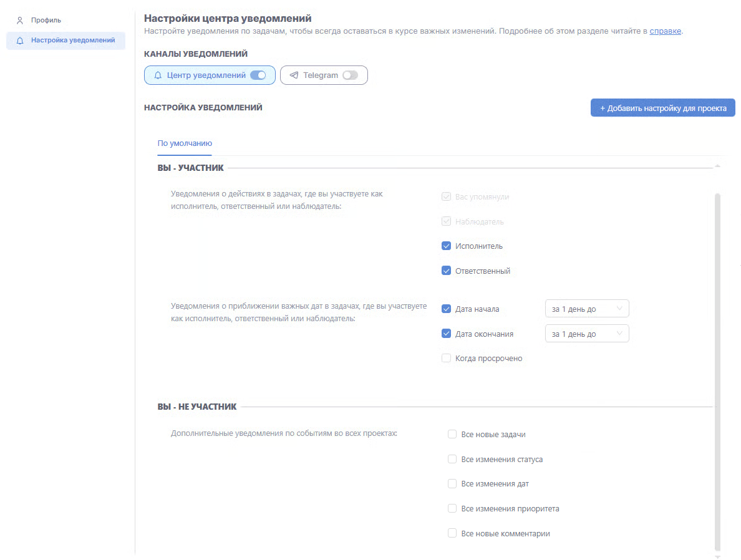This screenshot has width=741, height=560.
Task: Click the bell icon beside Настройка уведомлений
Action: [20, 41]
